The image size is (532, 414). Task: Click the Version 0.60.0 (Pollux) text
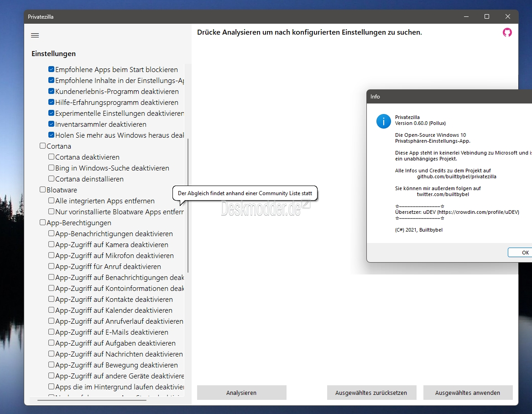point(420,123)
